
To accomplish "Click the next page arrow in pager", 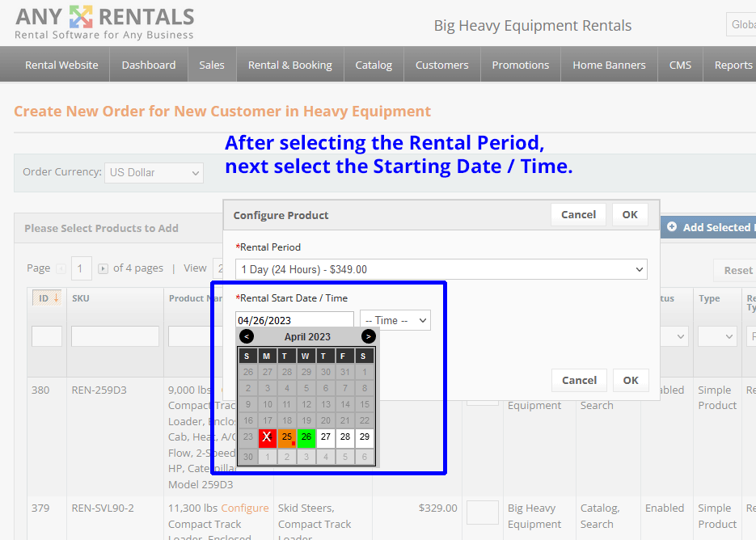I will coord(103,268).
